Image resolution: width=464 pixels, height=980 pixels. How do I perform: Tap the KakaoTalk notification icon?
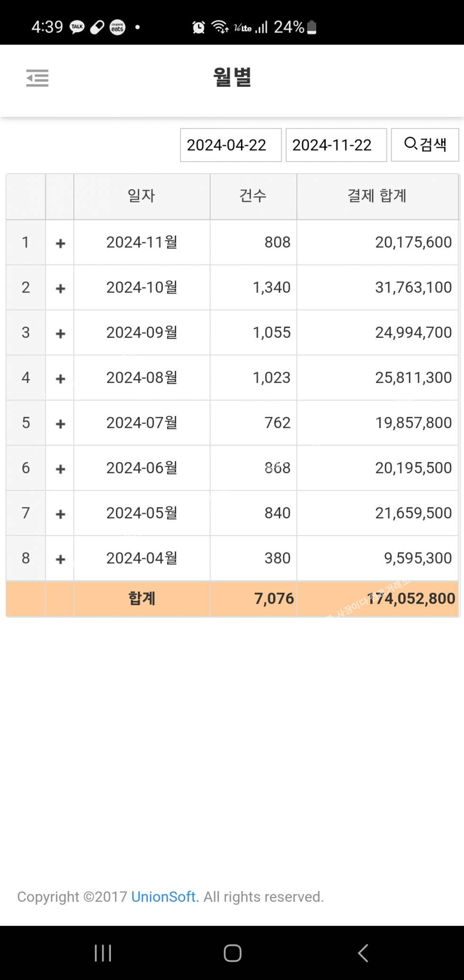coord(77,27)
